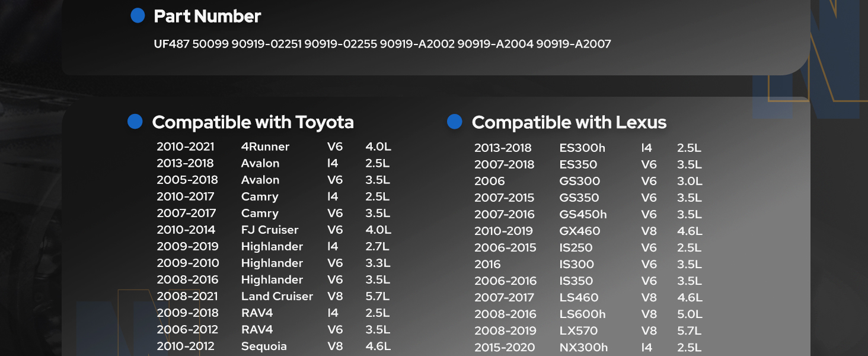
Task: Select the FJ Cruiser row
Action: tap(269, 230)
